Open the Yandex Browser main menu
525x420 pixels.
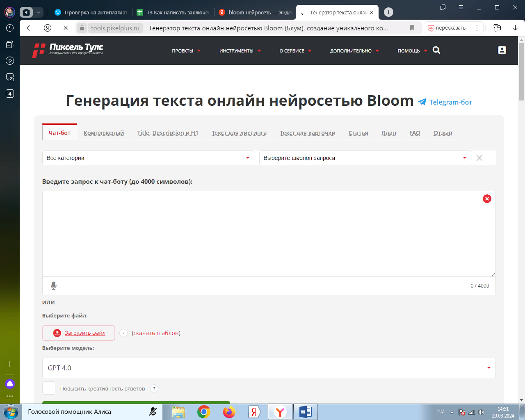point(461,7)
